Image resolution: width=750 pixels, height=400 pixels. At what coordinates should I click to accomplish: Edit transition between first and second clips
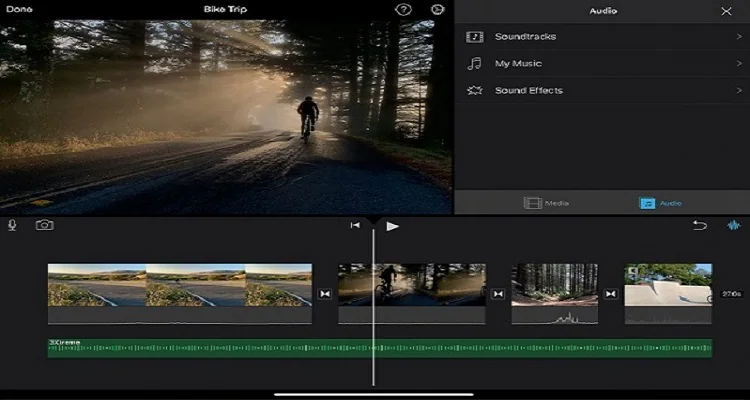point(325,294)
